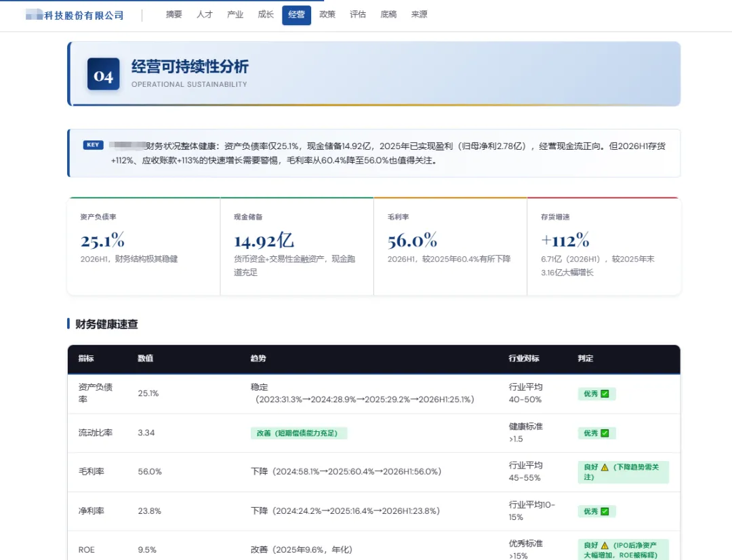Click the blue KEY label badge
The image size is (732, 560).
[93, 145]
